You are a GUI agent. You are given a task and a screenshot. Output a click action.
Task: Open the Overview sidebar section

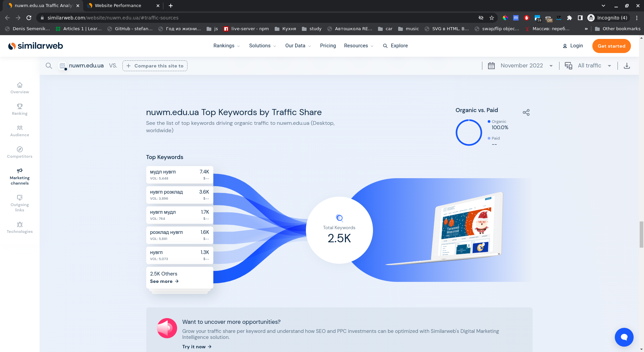20,88
